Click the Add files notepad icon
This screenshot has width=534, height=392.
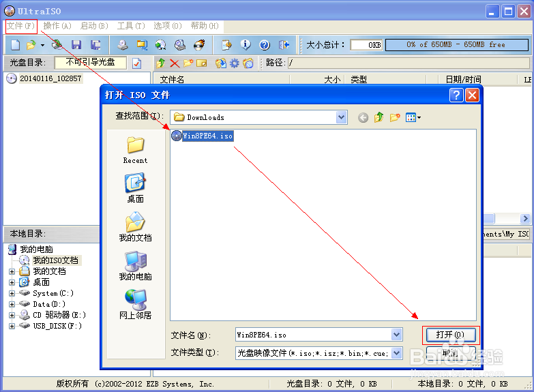coord(226,44)
